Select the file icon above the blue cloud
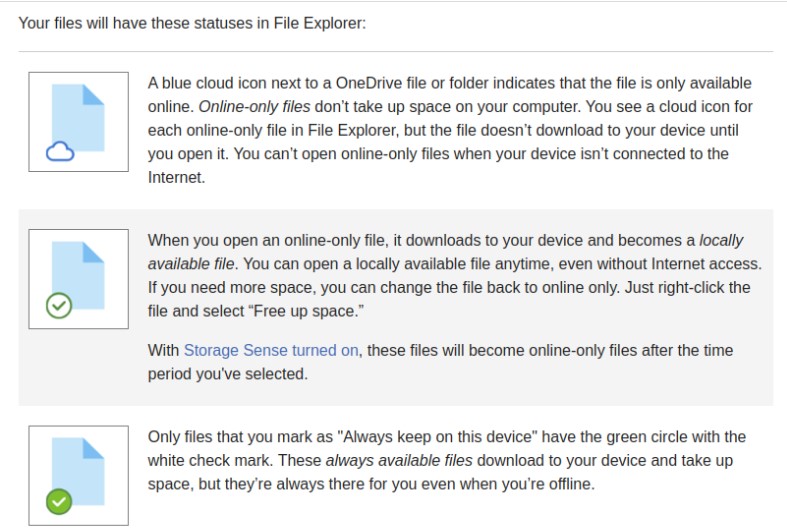Viewport: 787px width, 530px height. coord(78,117)
